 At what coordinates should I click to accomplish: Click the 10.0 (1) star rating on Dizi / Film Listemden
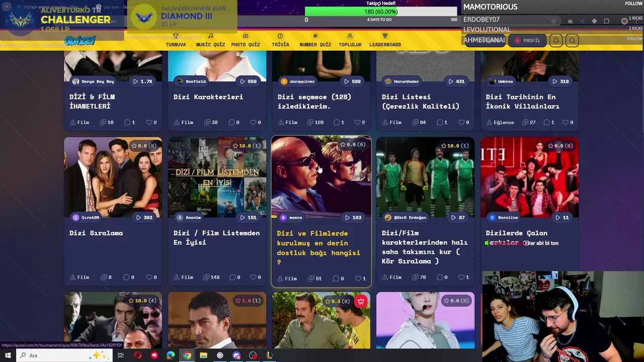point(247,146)
